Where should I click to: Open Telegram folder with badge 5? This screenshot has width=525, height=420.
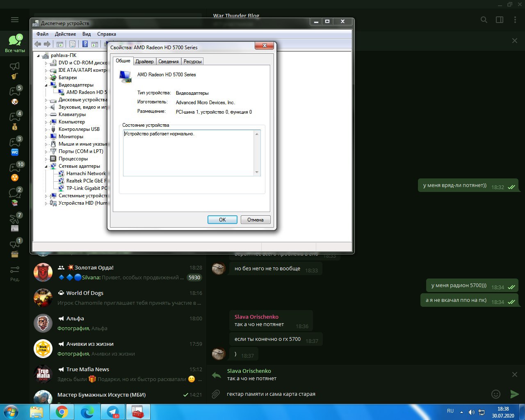point(15,96)
